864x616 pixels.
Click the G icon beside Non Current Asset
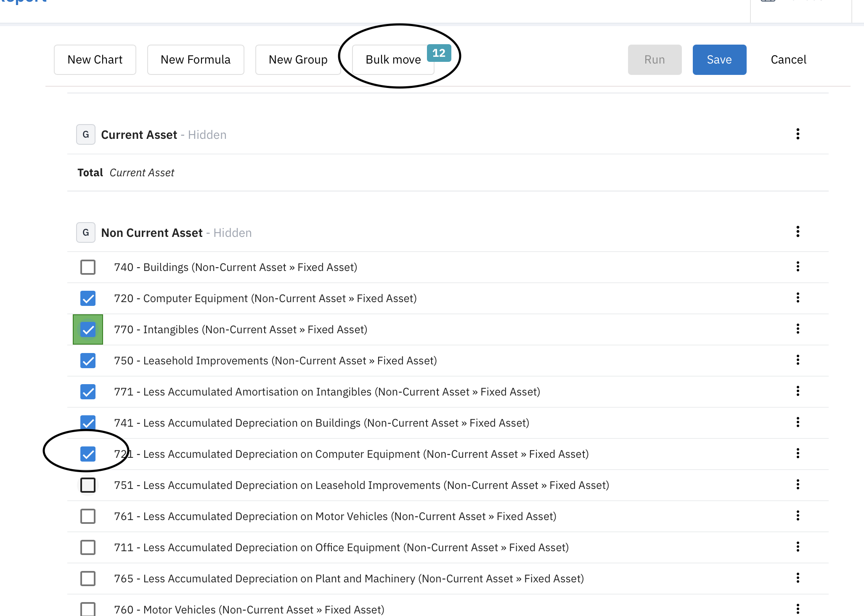pyautogui.click(x=86, y=233)
